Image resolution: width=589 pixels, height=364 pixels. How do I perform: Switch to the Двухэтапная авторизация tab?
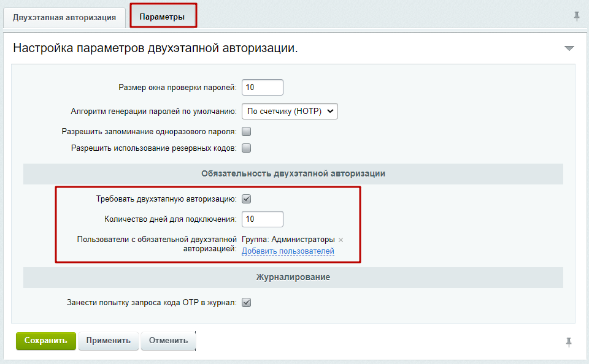pyautogui.click(x=64, y=17)
